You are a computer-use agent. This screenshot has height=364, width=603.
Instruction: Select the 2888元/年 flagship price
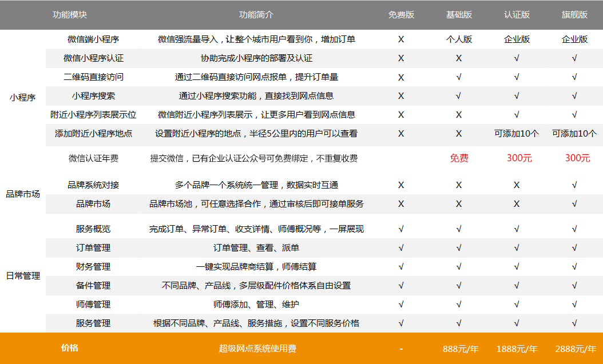[x=574, y=349]
